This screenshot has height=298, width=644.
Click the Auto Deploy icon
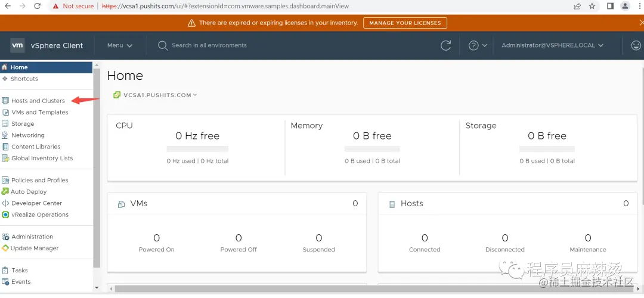coord(5,191)
